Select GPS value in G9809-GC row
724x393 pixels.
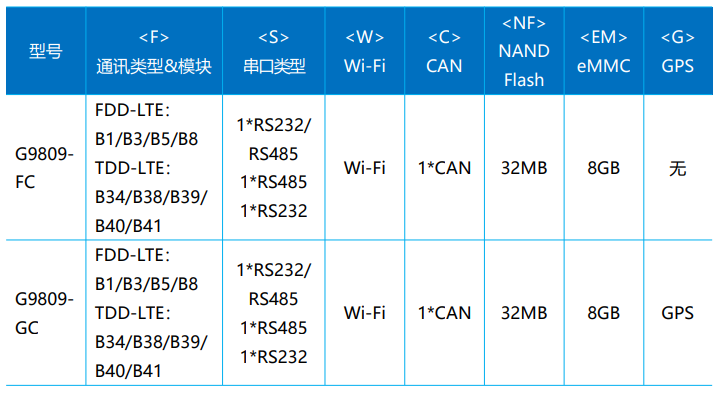tap(678, 313)
